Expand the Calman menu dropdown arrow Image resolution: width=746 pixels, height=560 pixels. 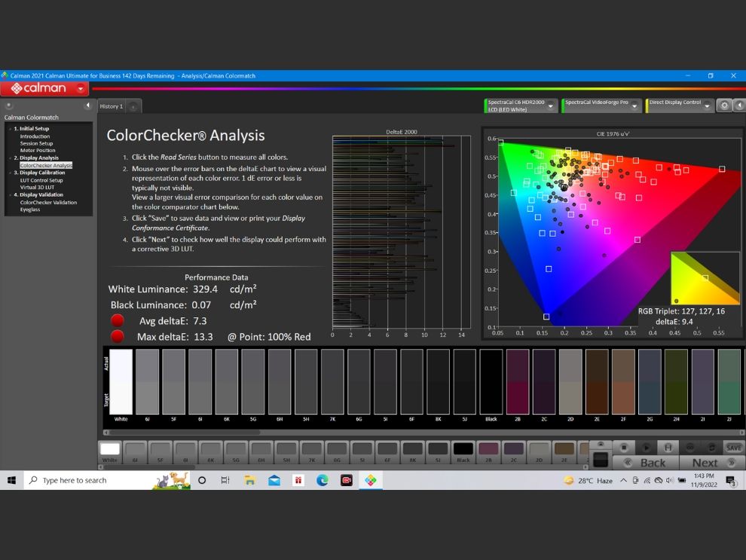coord(81,88)
